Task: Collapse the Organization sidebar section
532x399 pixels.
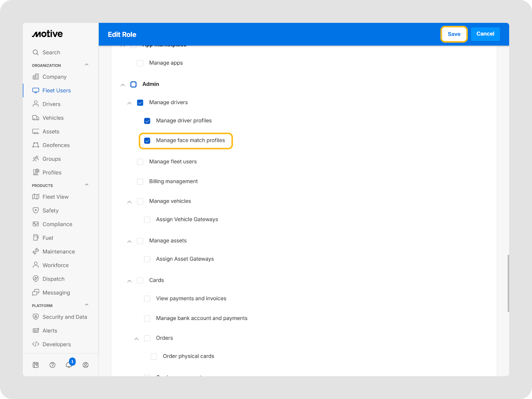Action: coord(86,65)
